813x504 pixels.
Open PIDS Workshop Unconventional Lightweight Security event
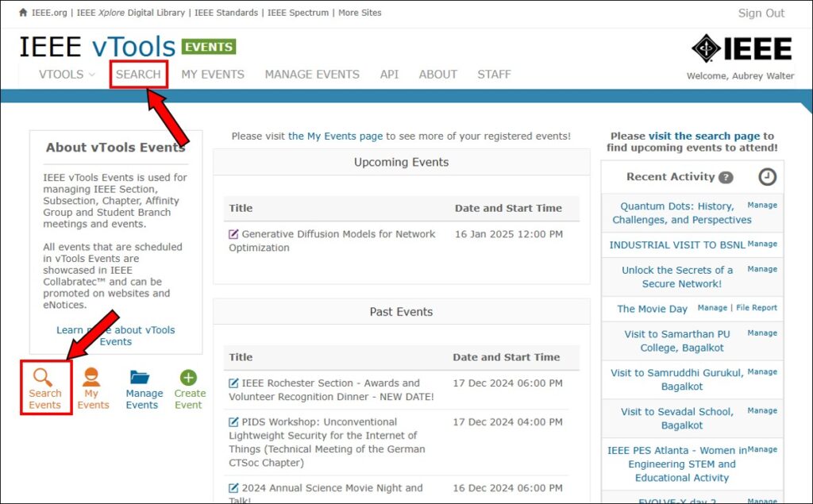(x=327, y=442)
